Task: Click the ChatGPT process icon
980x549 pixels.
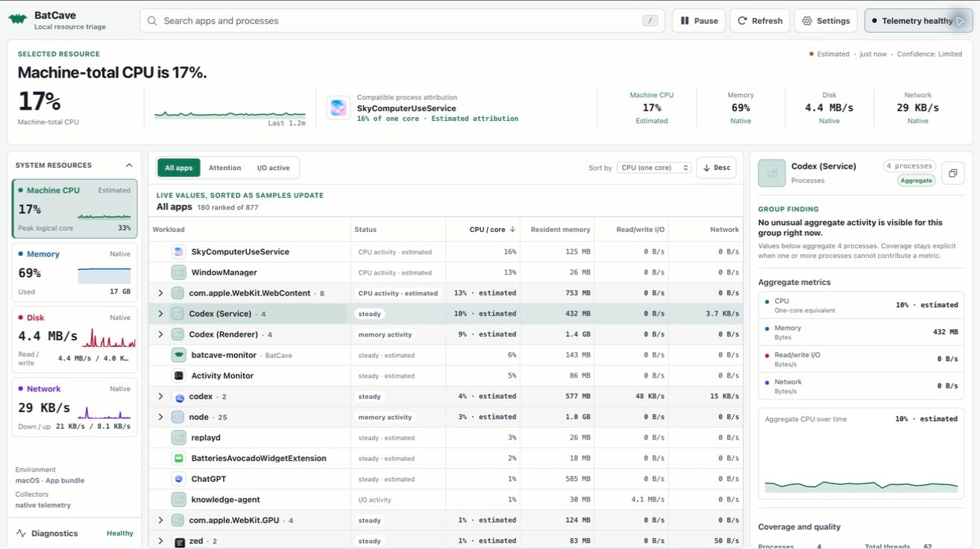Action: (x=178, y=479)
